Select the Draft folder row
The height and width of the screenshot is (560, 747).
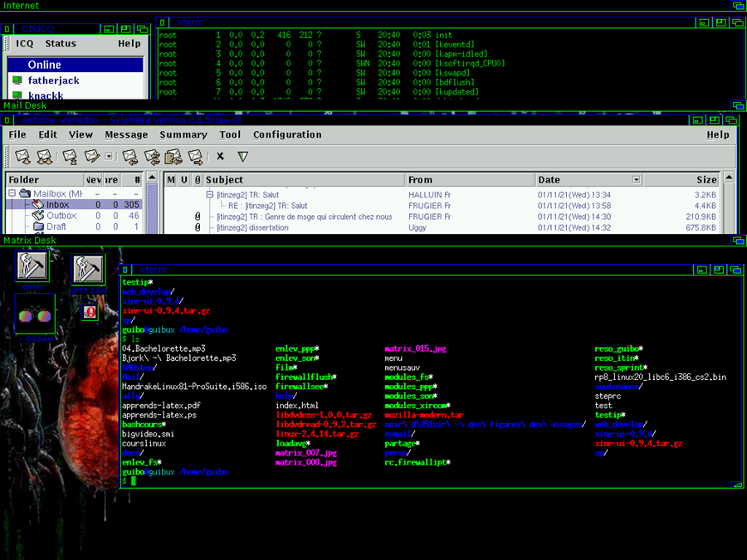75,226
